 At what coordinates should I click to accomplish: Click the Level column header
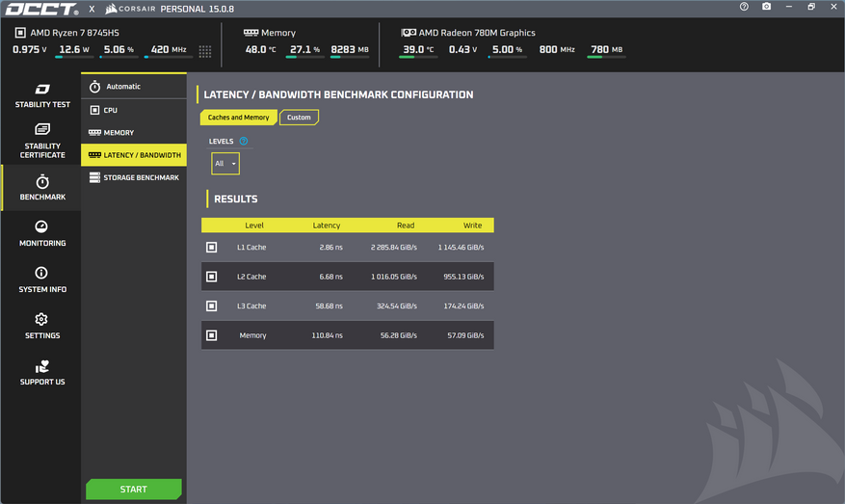pyautogui.click(x=254, y=225)
